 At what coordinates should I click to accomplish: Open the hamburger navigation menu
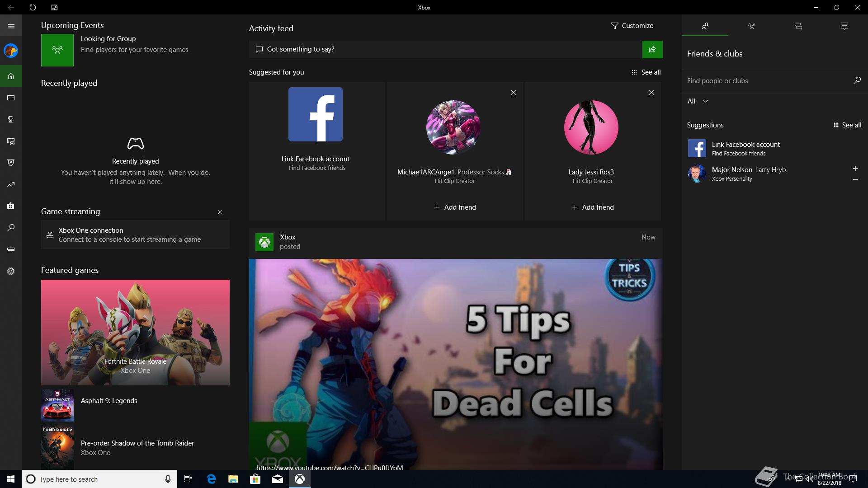click(x=11, y=26)
